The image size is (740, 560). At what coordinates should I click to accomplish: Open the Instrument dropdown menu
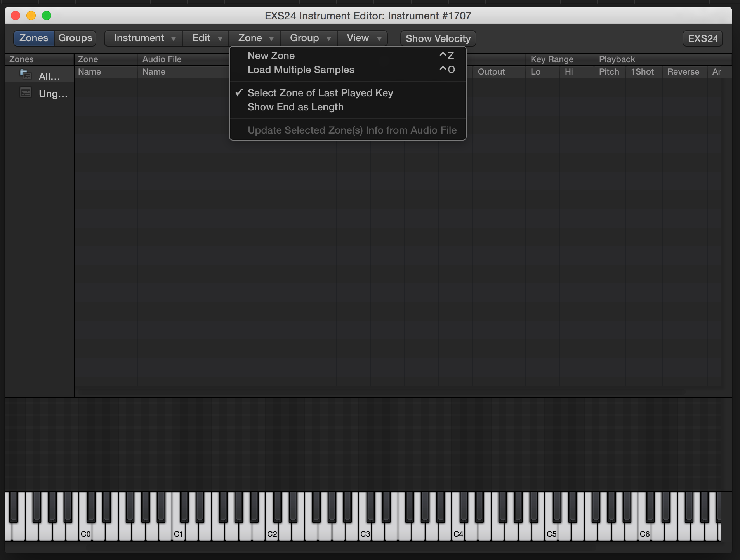coord(144,38)
